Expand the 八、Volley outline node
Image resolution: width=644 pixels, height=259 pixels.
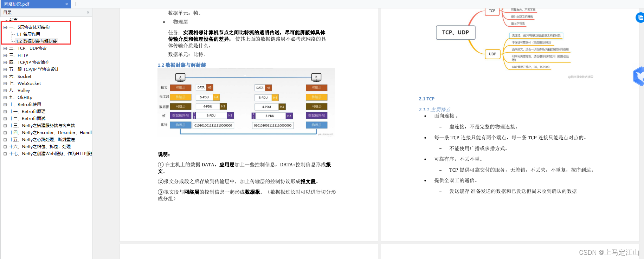5,91
